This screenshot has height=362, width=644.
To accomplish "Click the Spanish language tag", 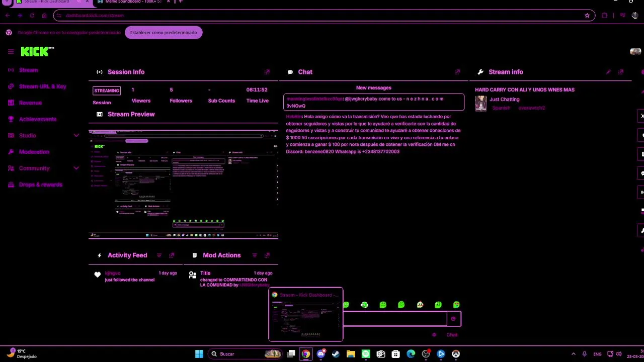I will coord(501,108).
